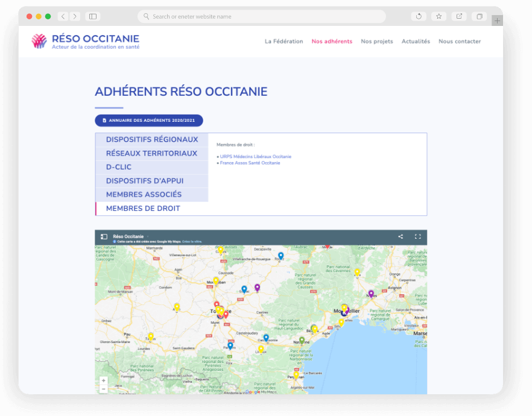Bookmark the page with the star icon
The height and width of the screenshot is (416, 532).
pos(439,16)
